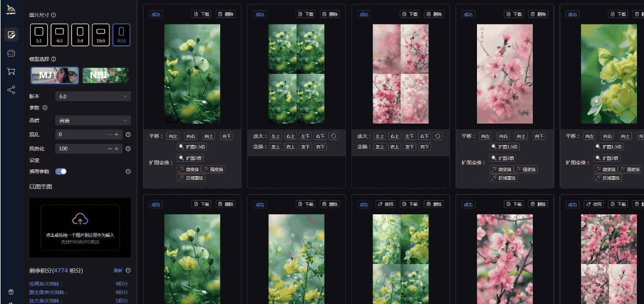Click info icon next to 参数
The height and width of the screenshot is (304, 644).
tap(45, 108)
